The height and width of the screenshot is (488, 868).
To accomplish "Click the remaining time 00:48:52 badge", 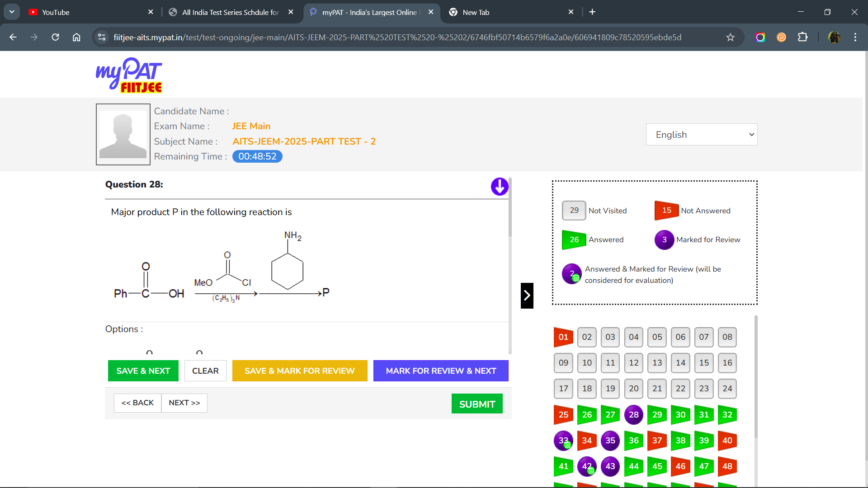I will coord(257,156).
